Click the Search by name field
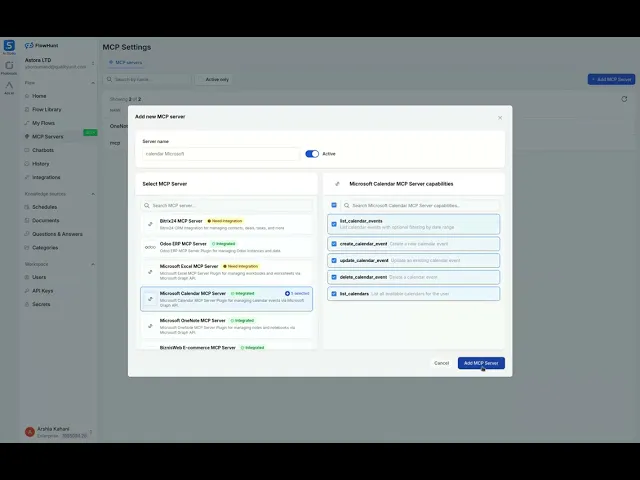Viewport: 640px width, 480px height. tap(148, 80)
